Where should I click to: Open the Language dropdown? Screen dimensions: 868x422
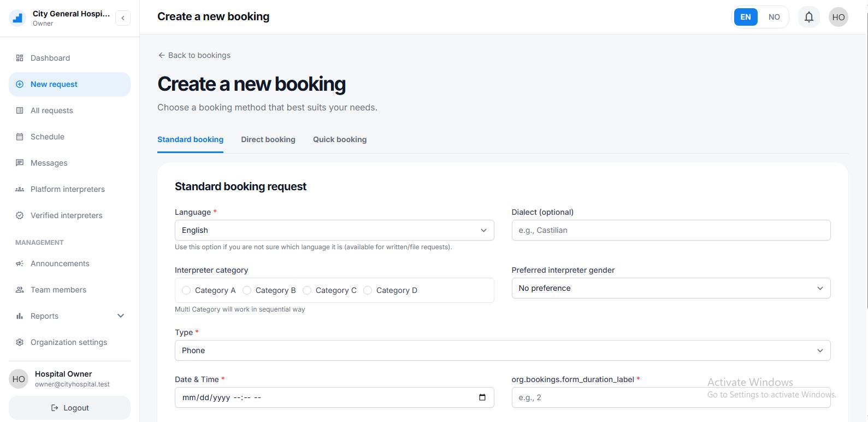coord(334,230)
